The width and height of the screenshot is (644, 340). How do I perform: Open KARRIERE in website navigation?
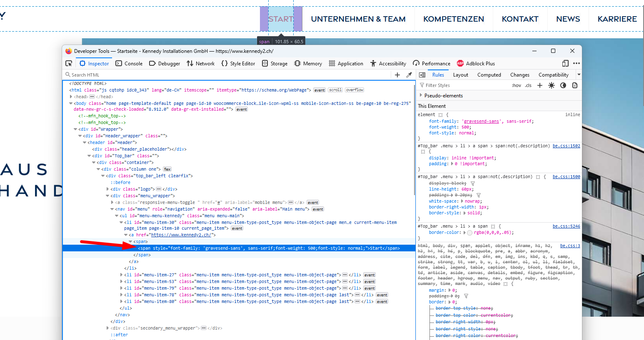click(617, 19)
